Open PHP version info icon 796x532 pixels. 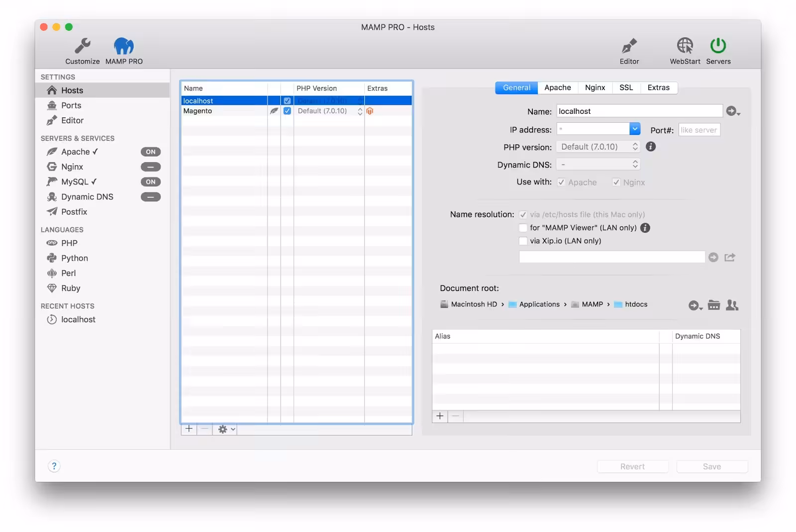651,147
